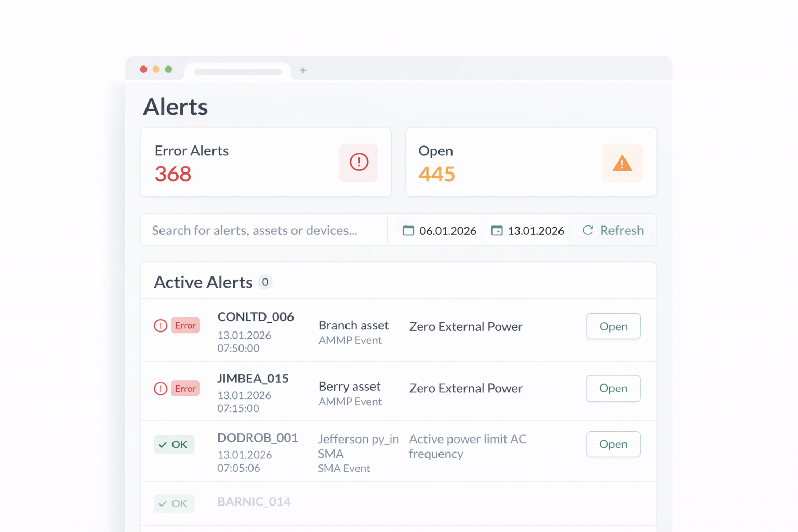This screenshot has width=798, height=532.
Task: Click the circular refresh arrow icon
Action: click(588, 230)
